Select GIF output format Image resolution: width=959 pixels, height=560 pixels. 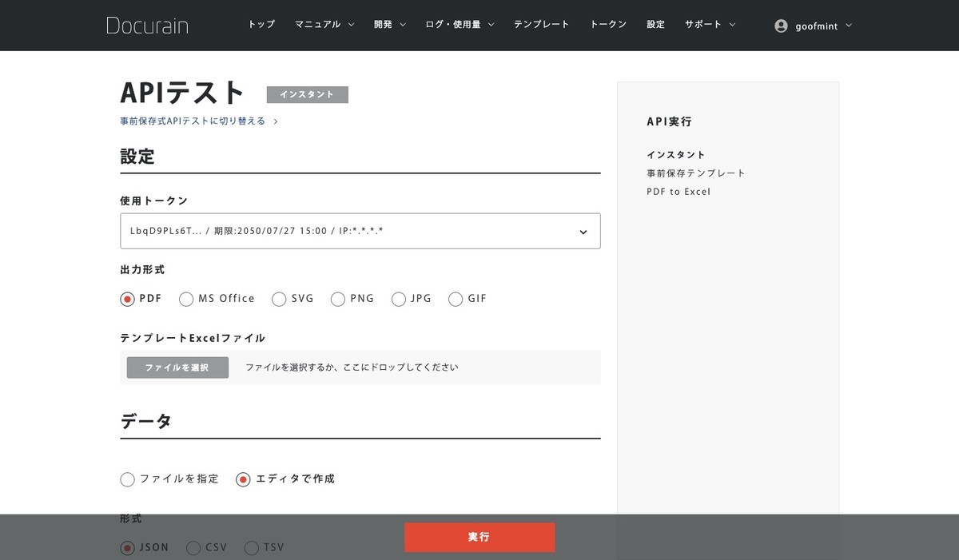[468, 299]
